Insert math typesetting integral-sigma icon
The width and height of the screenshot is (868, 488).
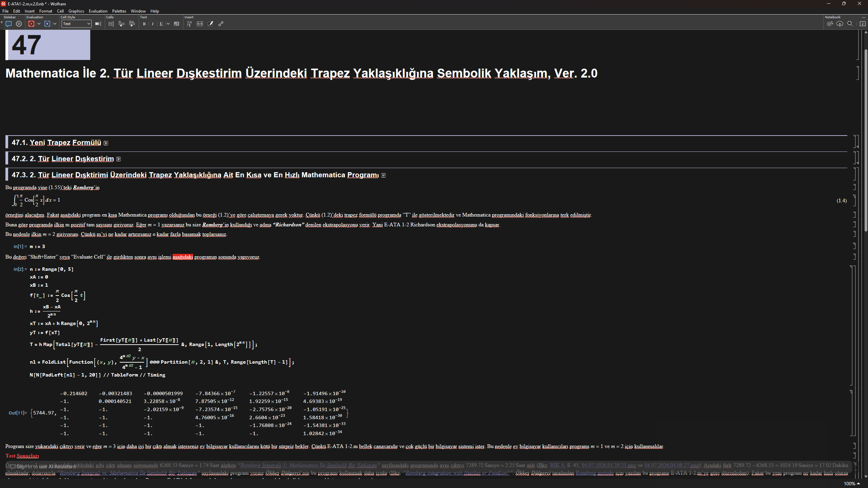click(x=190, y=24)
